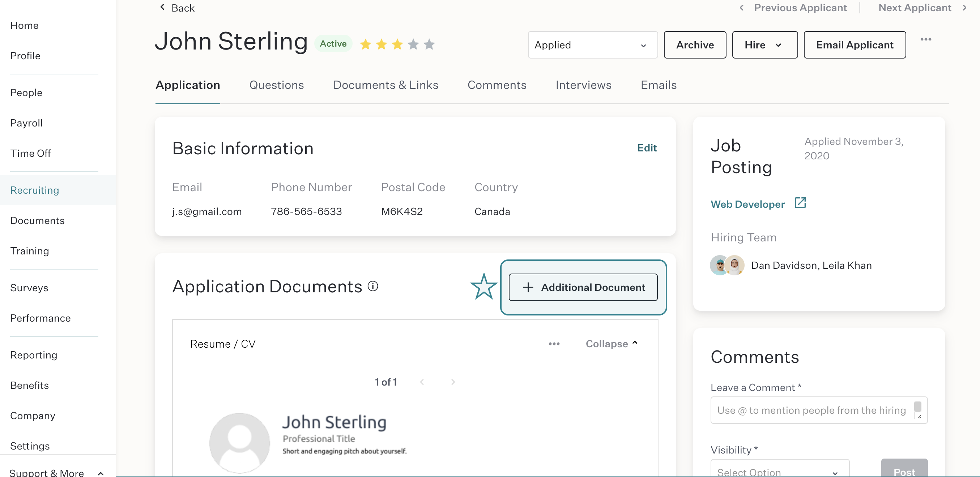Open the applicant more-options ellipsis menu
The image size is (980, 477).
point(926,39)
